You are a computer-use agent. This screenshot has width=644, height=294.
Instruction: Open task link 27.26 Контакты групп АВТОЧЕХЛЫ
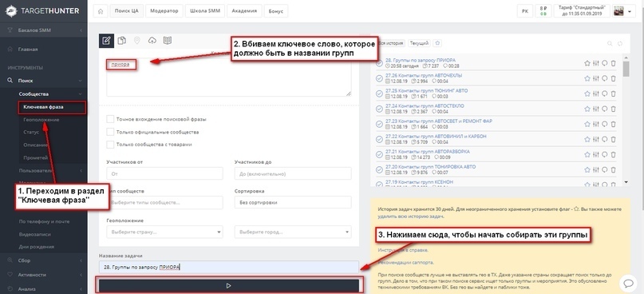coord(424,75)
